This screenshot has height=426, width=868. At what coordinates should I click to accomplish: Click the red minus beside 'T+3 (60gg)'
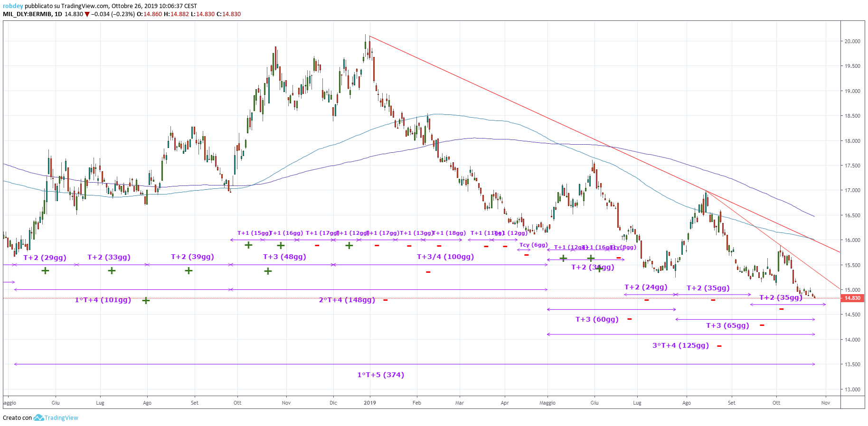click(x=630, y=319)
